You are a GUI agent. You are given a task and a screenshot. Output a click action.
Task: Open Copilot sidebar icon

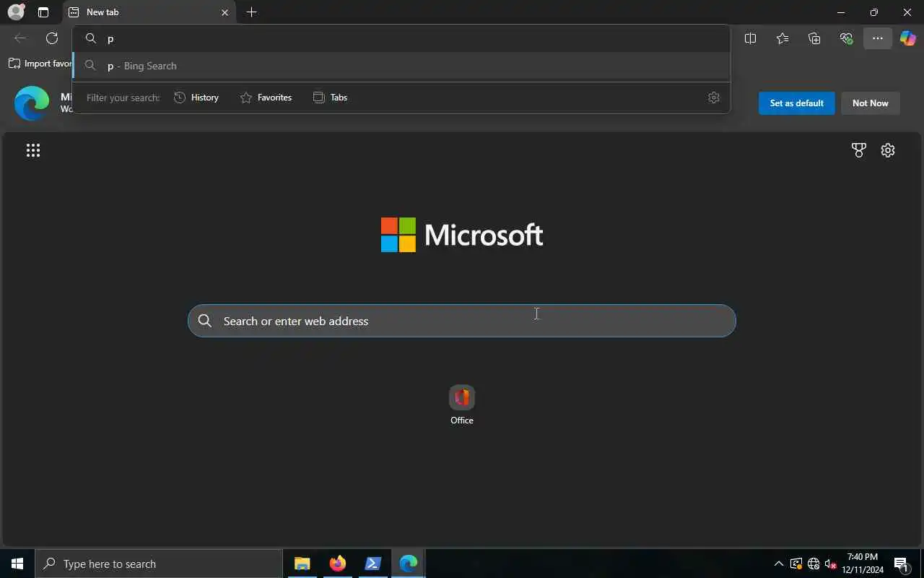[908, 38]
